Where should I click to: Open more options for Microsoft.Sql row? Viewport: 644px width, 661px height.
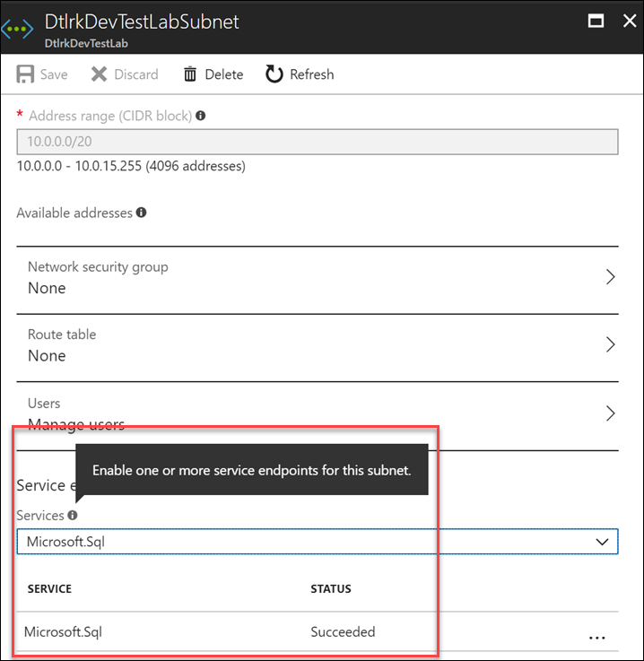pos(596,638)
